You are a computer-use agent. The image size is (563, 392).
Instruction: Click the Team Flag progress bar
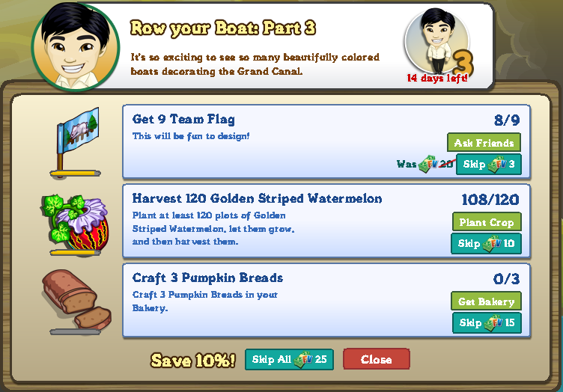tap(75, 174)
